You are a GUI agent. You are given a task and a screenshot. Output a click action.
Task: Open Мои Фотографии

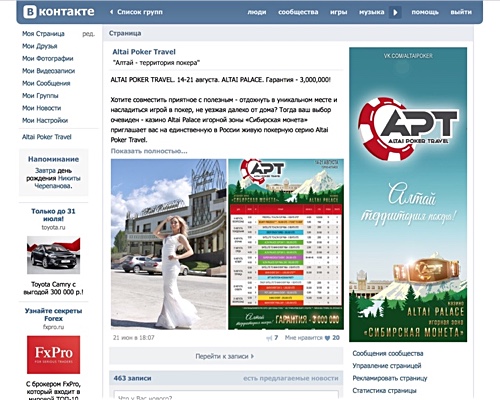pyautogui.click(x=48, y=58)
